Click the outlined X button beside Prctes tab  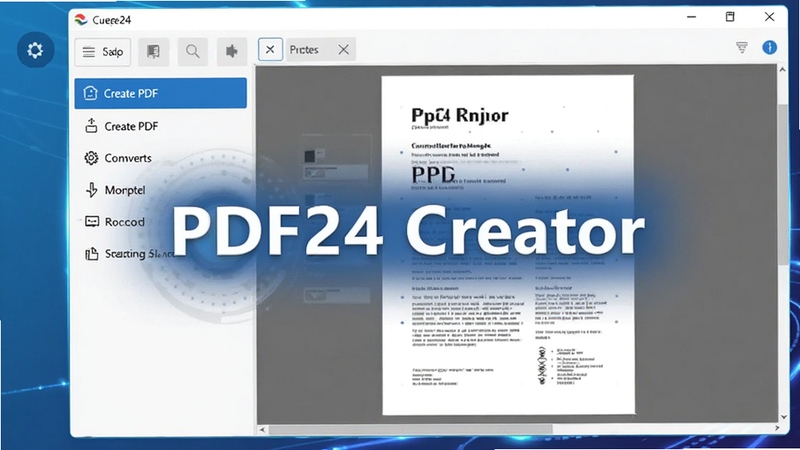pyautogui.click(x=270, y=49)
